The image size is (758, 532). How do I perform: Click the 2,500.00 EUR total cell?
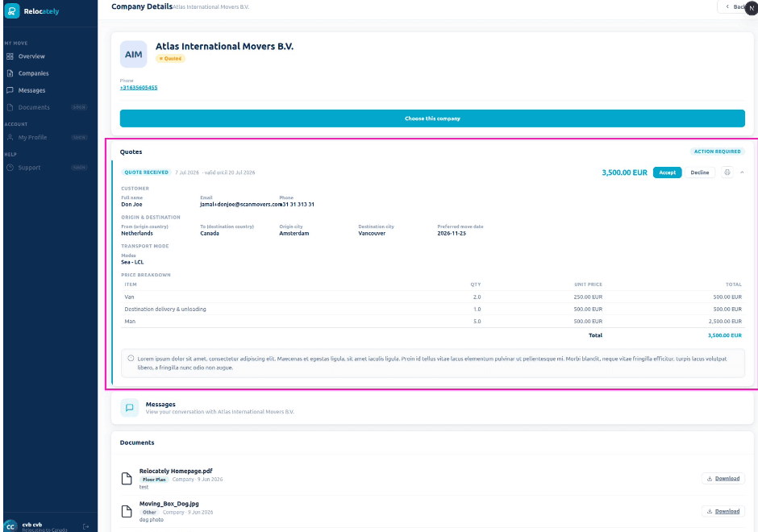[x=727, y=322]
